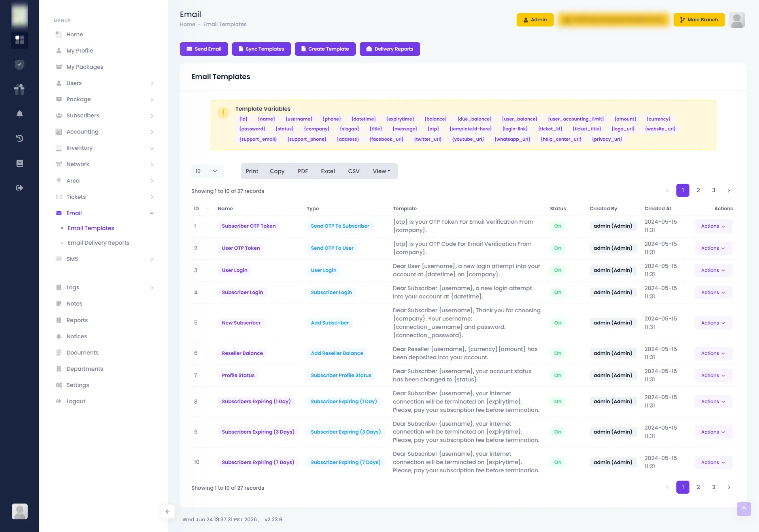
Task: Click the user avatar at bottom of dark sidebar
Action: [x=19, y=511]
